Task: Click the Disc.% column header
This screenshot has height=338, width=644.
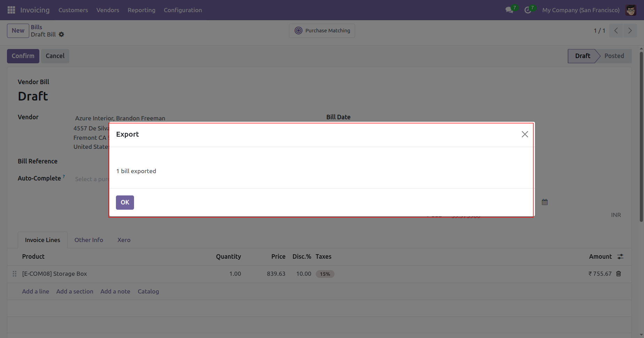Action: pos(302,257)
